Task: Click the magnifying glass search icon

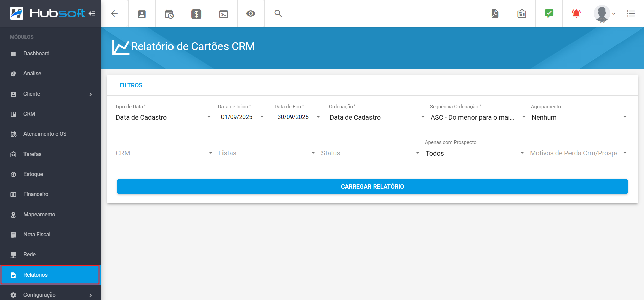Action: (x=278, y=14)
